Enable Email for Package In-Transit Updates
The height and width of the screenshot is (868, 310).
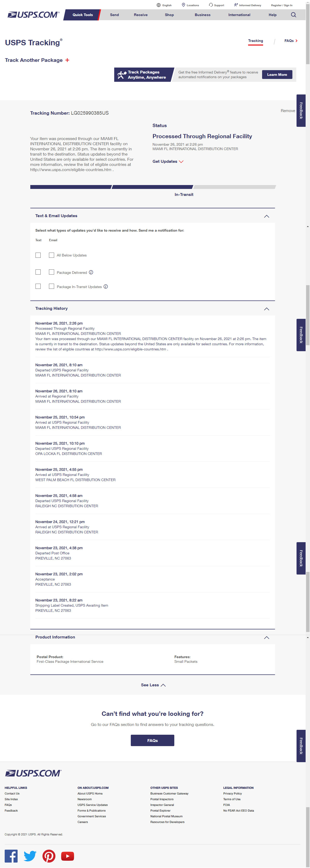(x=52, y=286)
